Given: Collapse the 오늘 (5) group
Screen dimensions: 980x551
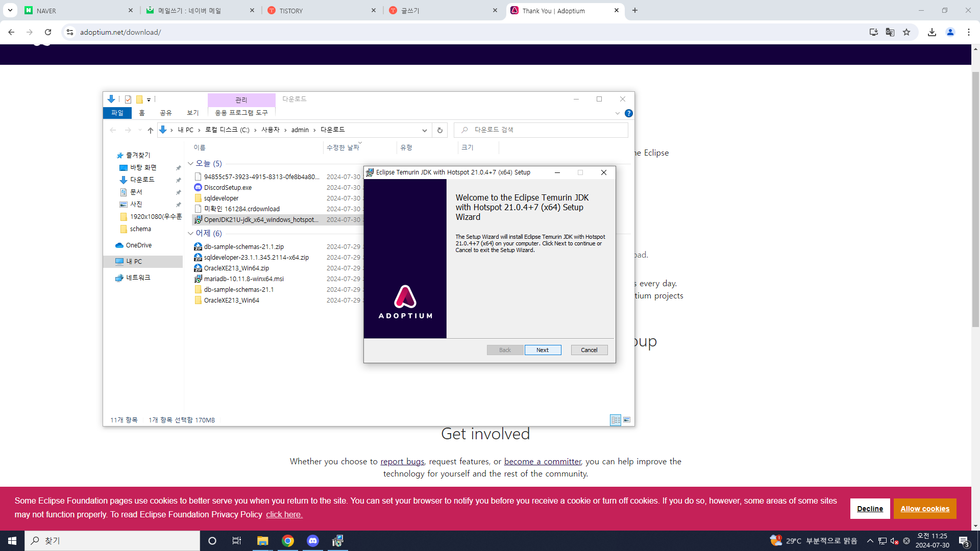Looking at the screenshot, I should click(190, 164).
